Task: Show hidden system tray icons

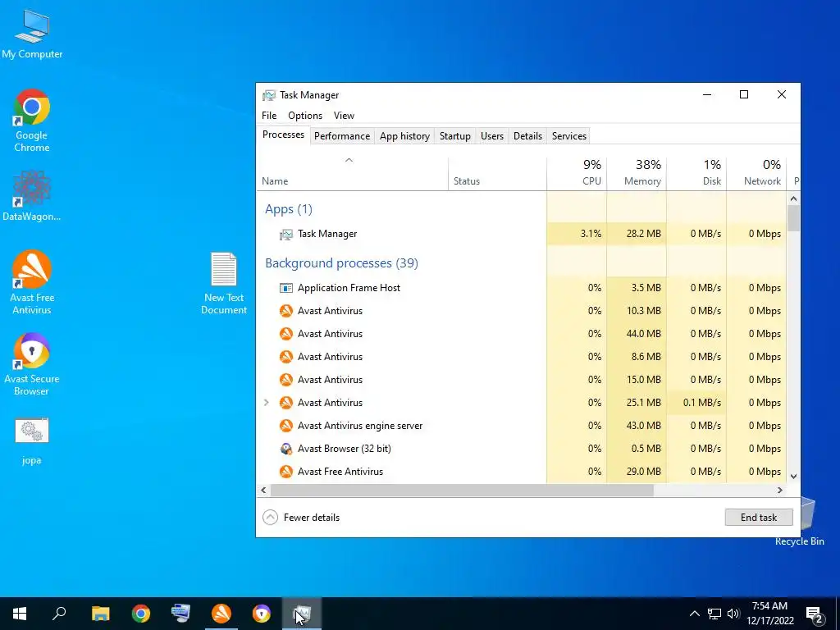Action: 694,614
